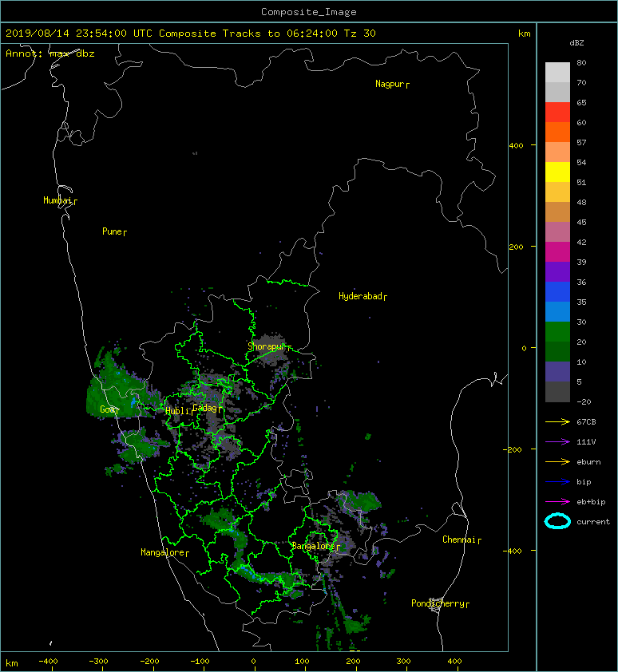Viewport: 618px width, 672px height.
Task: Select the magenta band near 39 dBZ
Action: coord(557,251)
